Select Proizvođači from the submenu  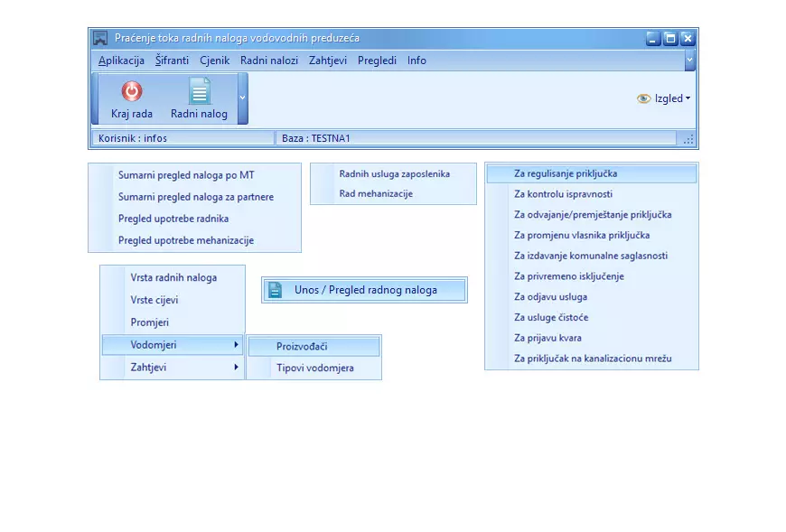pos(302,346)
